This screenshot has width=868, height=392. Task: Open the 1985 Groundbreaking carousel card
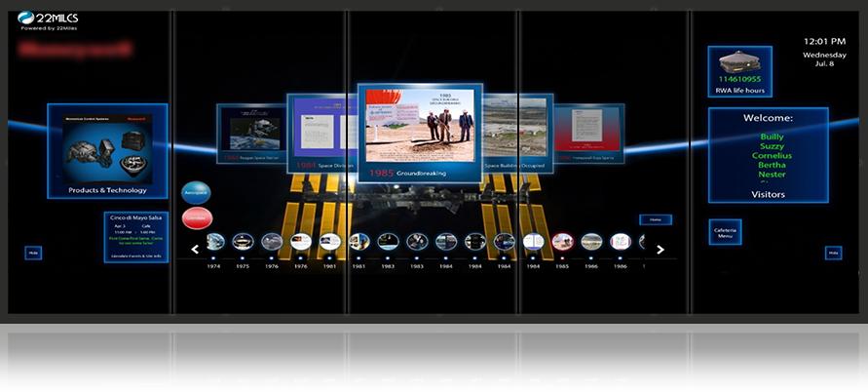pyautogui.click(x=420, y=133)
